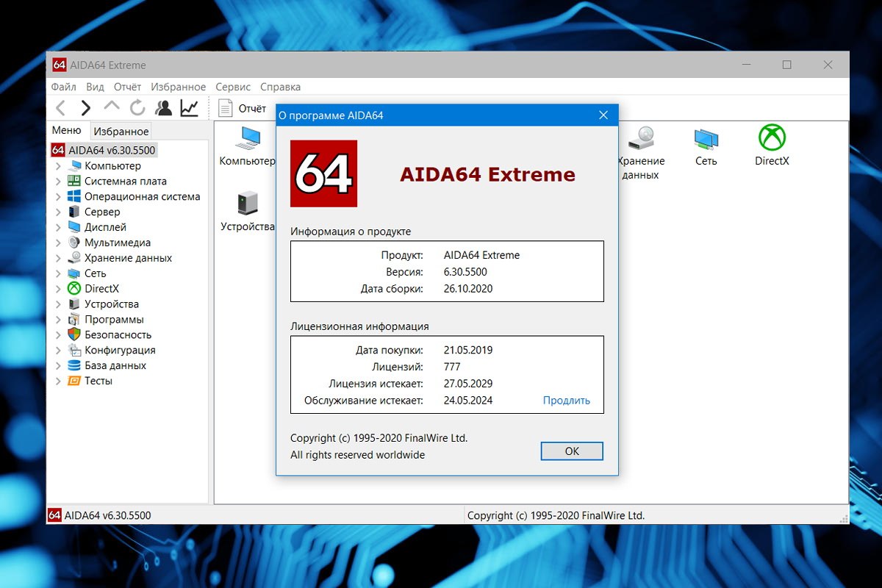This screenshot has height=588, width=882.
Task: Expand the Тесты tree node
Action: [58, 381]
